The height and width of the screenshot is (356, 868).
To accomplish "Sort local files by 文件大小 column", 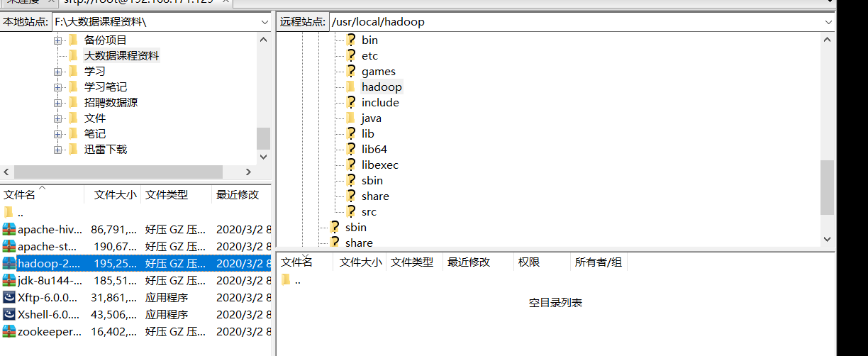I will tap(113, 194).
